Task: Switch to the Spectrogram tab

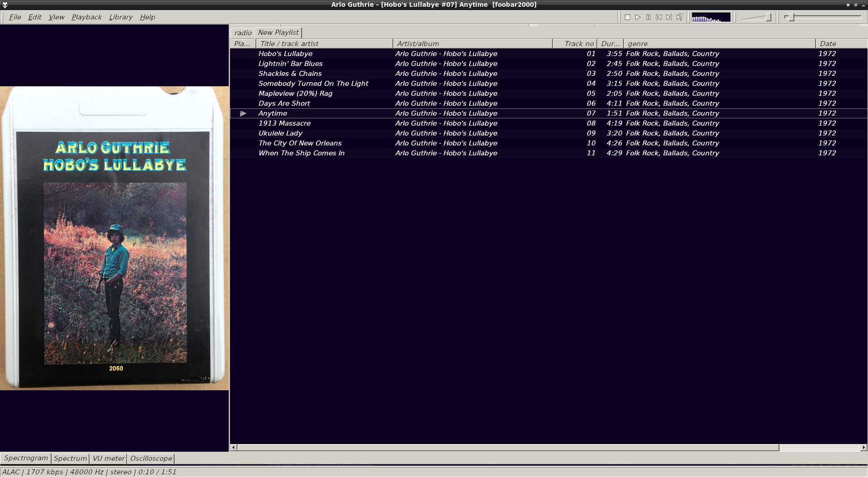Action: tap(26, 458)
